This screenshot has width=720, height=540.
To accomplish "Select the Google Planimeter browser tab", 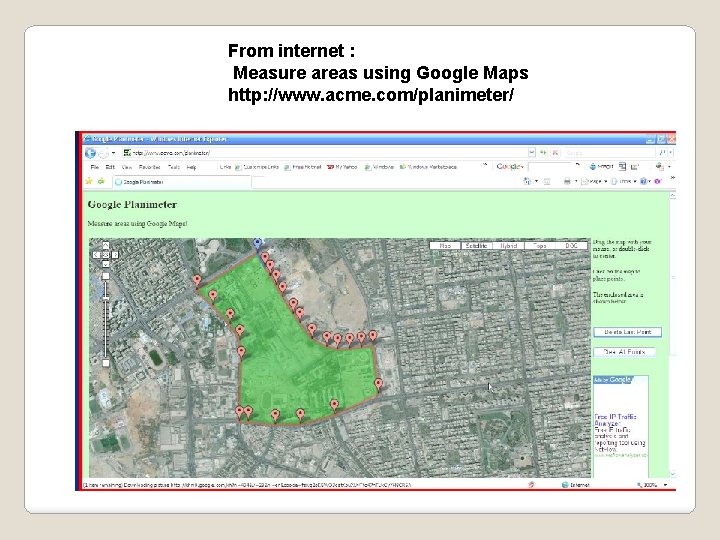I will 182,182.
